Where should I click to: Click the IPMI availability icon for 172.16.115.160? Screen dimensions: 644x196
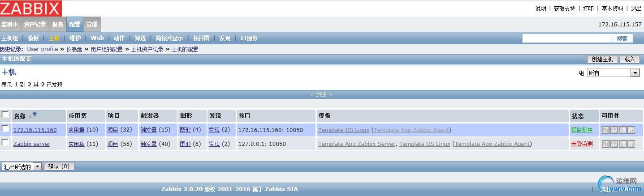631,130
